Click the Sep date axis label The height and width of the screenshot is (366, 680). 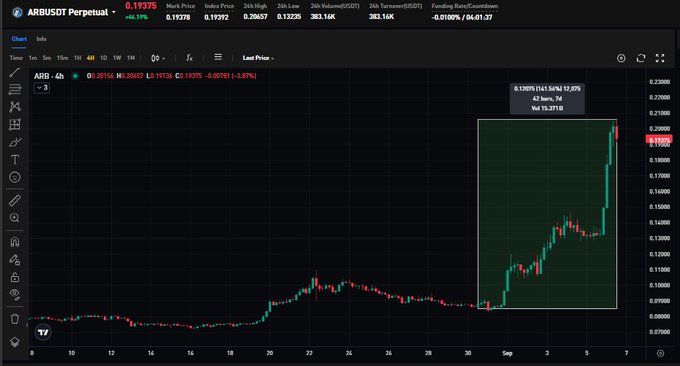tap(507, 353)
